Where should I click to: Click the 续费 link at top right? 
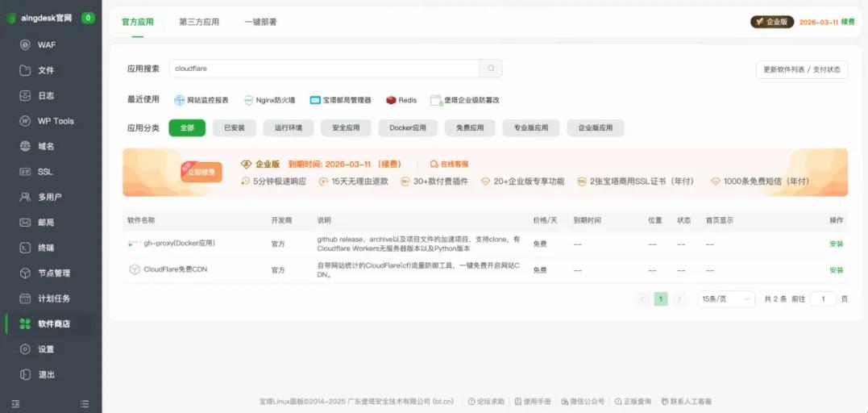tap(848, 22)
